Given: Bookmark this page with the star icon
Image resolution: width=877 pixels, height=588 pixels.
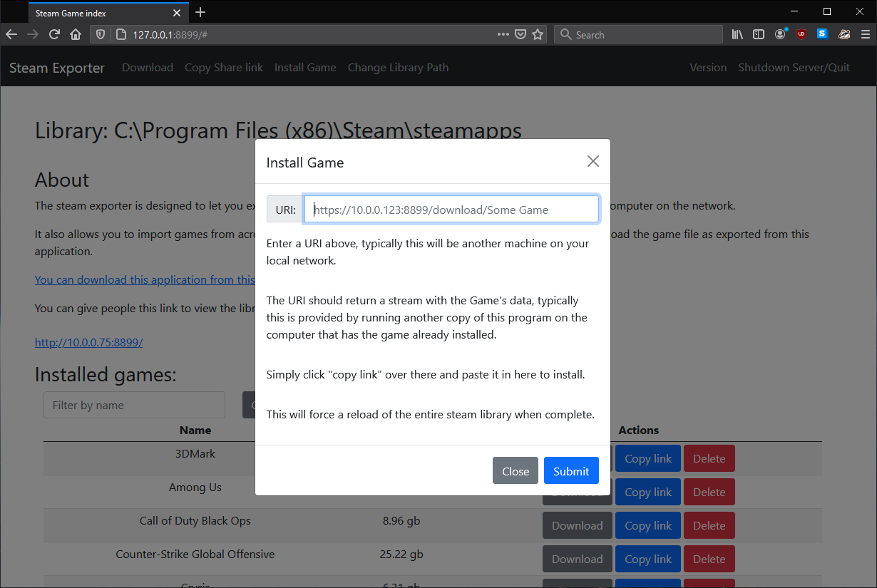Looking at the screenshot, I should click(x=538, y=34).
